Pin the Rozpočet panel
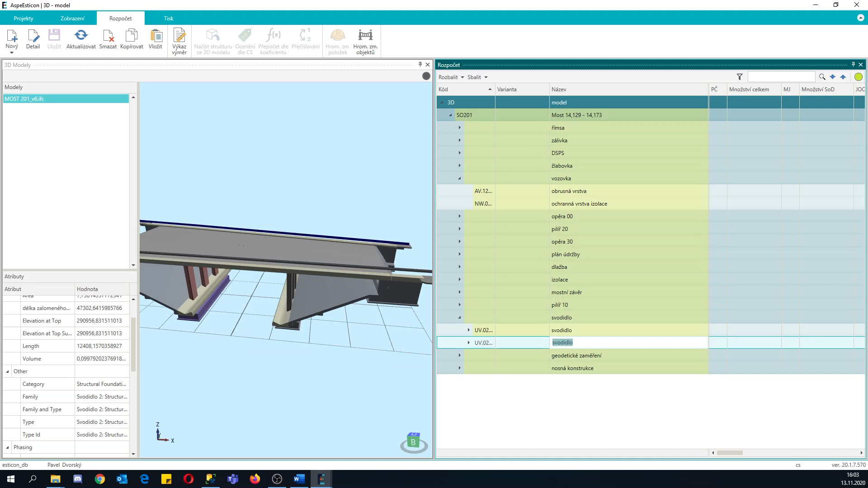The image size is (868, 488). pyautogui.click(x=853, y=65)
